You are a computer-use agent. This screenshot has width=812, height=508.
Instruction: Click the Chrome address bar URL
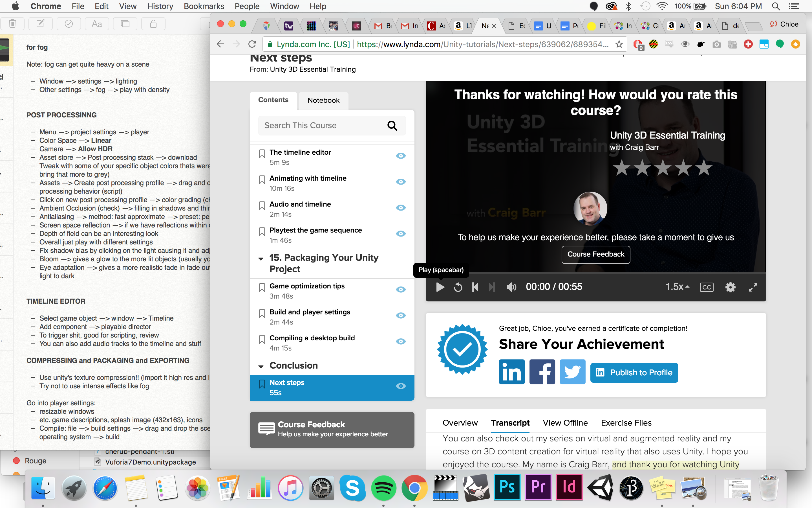tap(482, 44)
